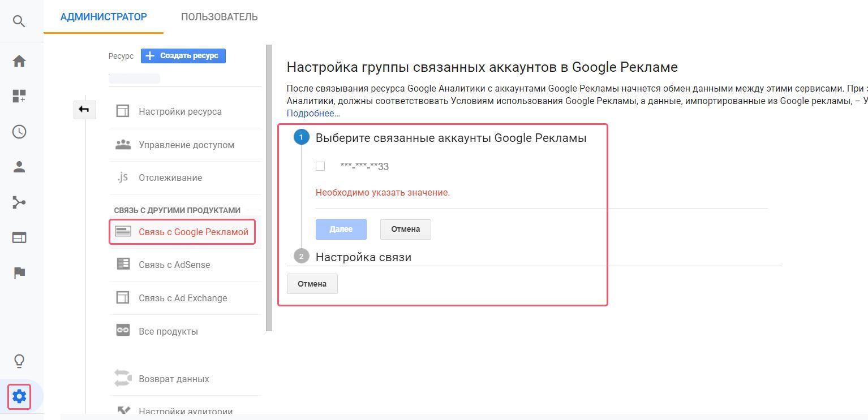The height and width of the screenshot is (420, 868).
Task: Switch to the ПОЛЬЗОВАТЕЛЬ tab
Action: click(220, 17)
